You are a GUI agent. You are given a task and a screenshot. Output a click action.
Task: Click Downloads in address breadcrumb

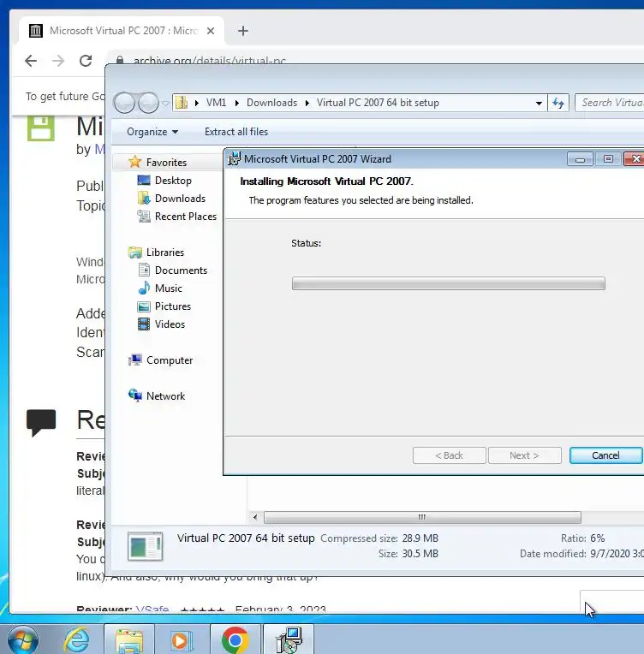click(x=271, y=103)
